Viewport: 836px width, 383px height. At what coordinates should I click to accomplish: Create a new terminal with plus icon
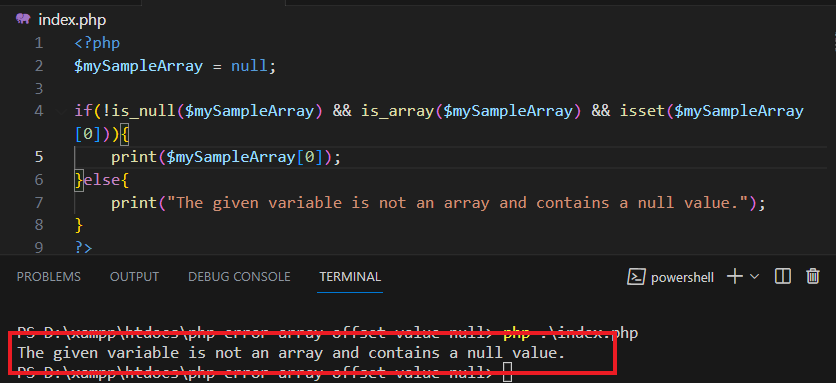click(x=735, y=276)
